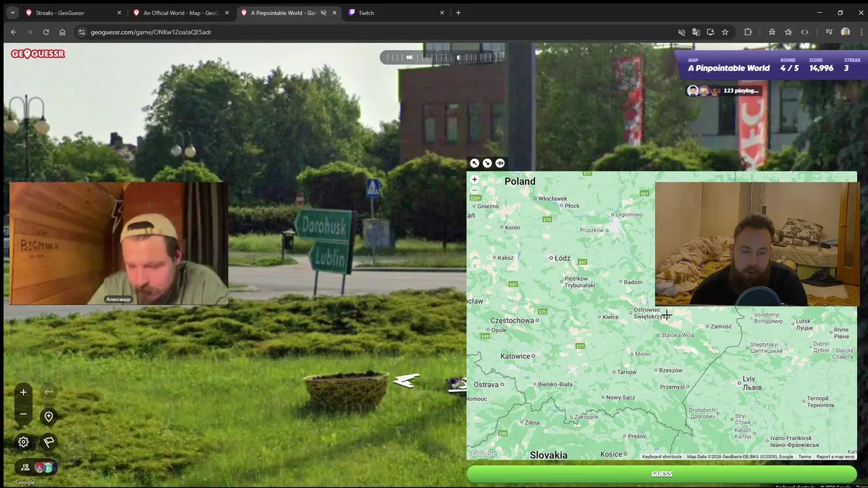Open browser extensions puzzle icon
868x488 pixels.
(x=748, y=32)
